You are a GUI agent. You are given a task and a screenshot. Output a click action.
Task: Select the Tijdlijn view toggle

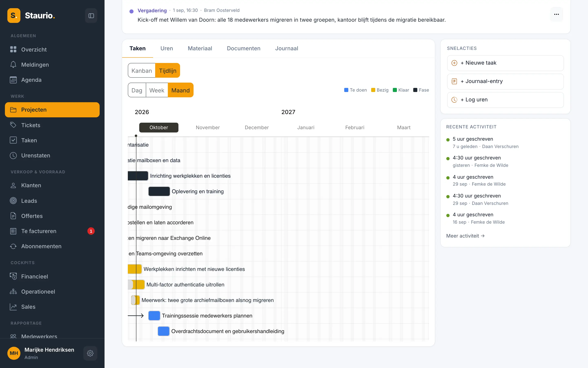[168, 71]
